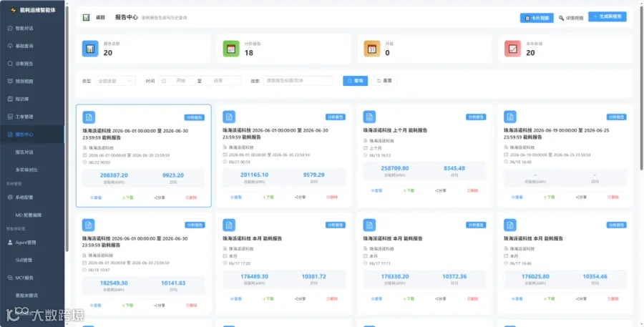Share the 201165.10 report

point(301,197)
